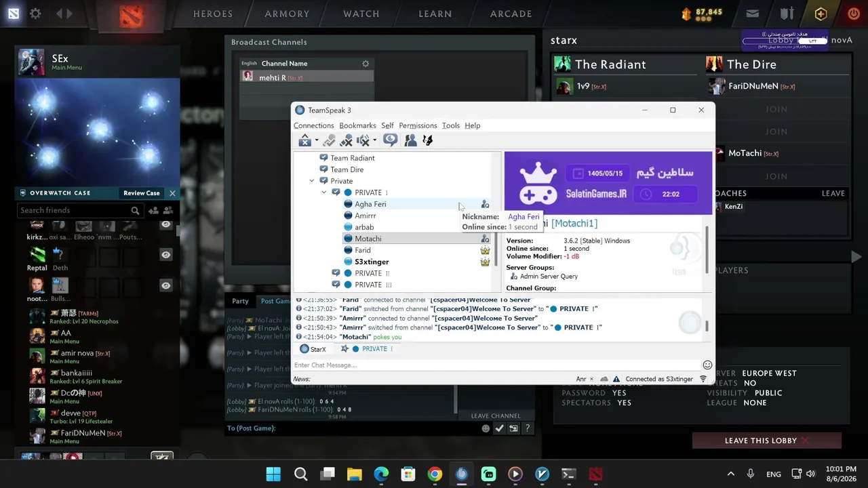Open Broadcast Channels settings gear
Image resolution: width=868 pixels, height=488 pixels.
tap(366, 64)
